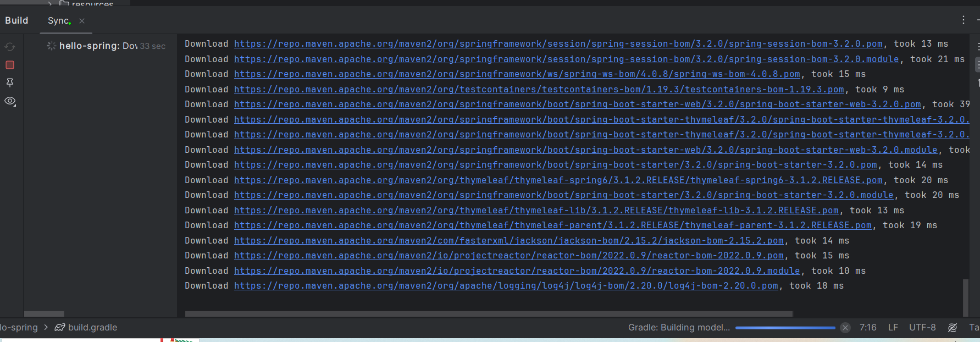Open the spring-boot-starter-web-3.2.0.module link
The height and width of the screenshot is (342, 980).
585,150
